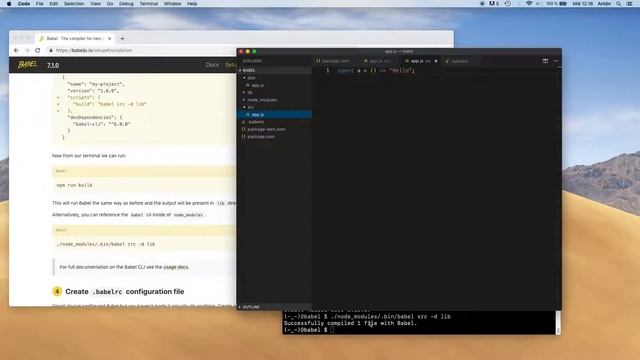Open package-lock.json in Explorer
The width and height of the screenshot is (640, 360).
[x=274, y=129]
